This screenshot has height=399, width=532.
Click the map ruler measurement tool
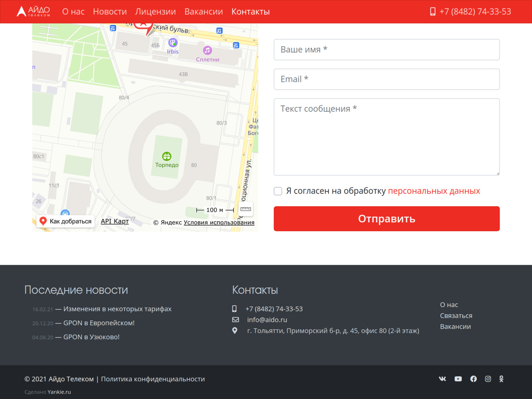246,209
